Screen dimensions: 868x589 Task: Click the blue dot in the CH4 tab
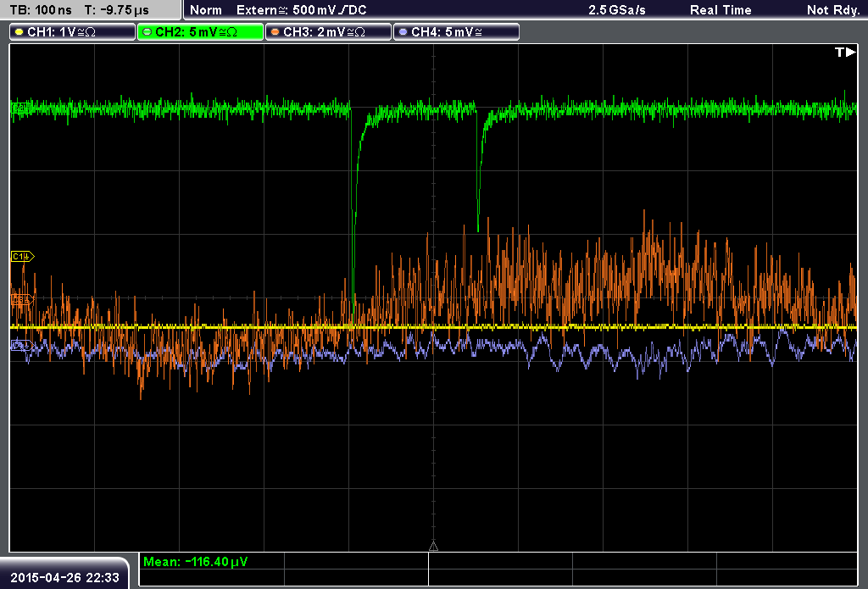403,32
